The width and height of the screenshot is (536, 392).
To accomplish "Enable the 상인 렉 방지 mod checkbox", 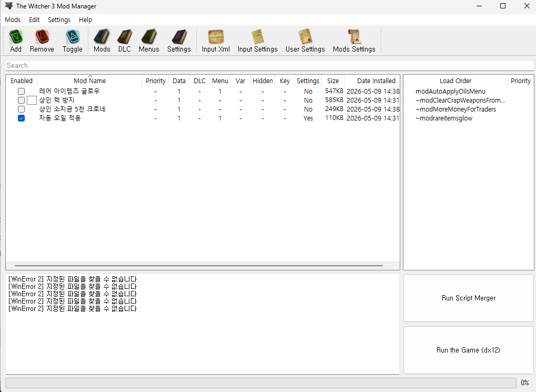I will (21, 100).
